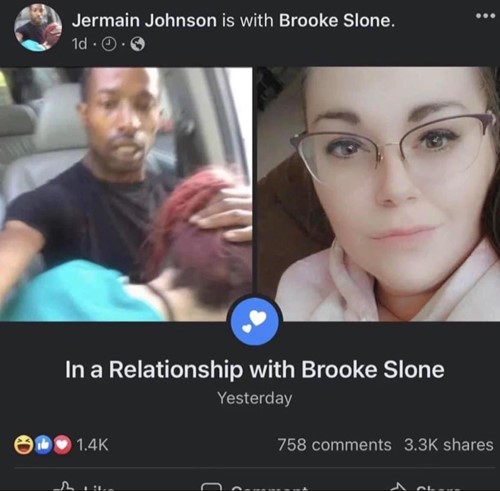Open the right selfie photo with glasses
Image resolution: width=500 pixels, height=491 pixels.
[x=378, y=194]
